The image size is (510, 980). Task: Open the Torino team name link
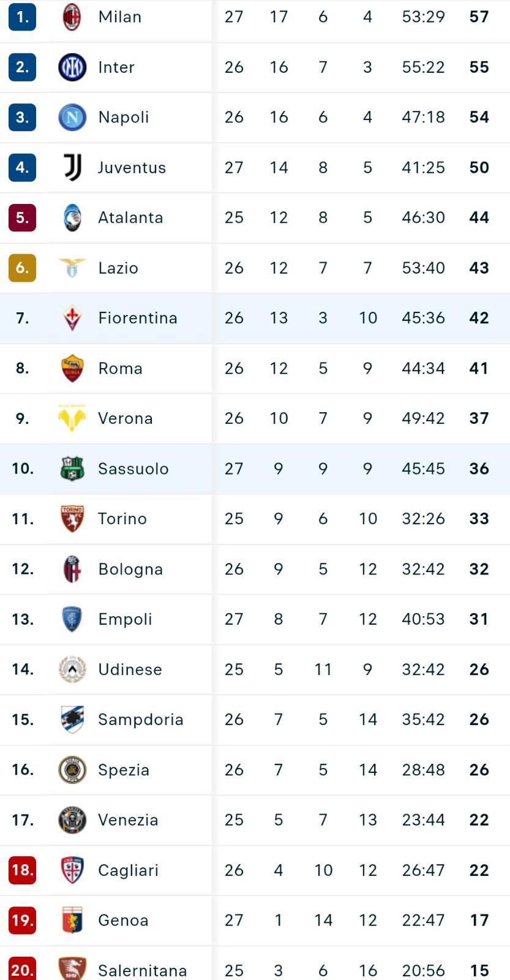tap(122, 519)
